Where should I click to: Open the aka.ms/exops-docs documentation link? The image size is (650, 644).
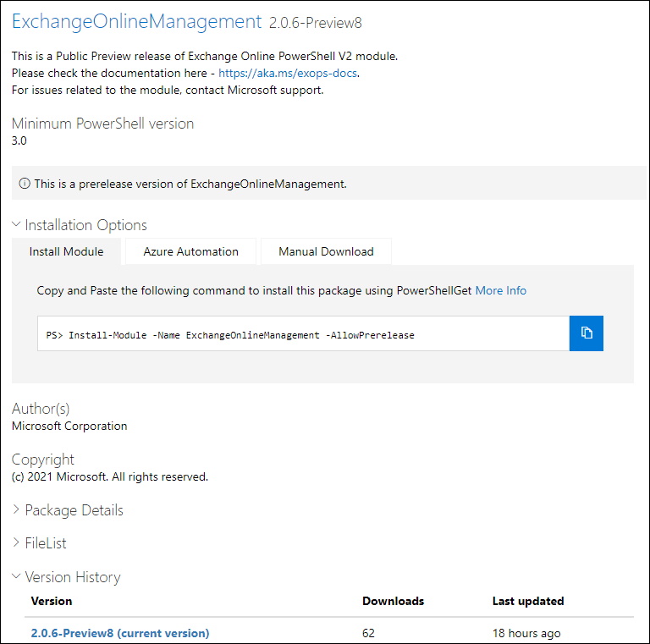click(x=288, y=74)
